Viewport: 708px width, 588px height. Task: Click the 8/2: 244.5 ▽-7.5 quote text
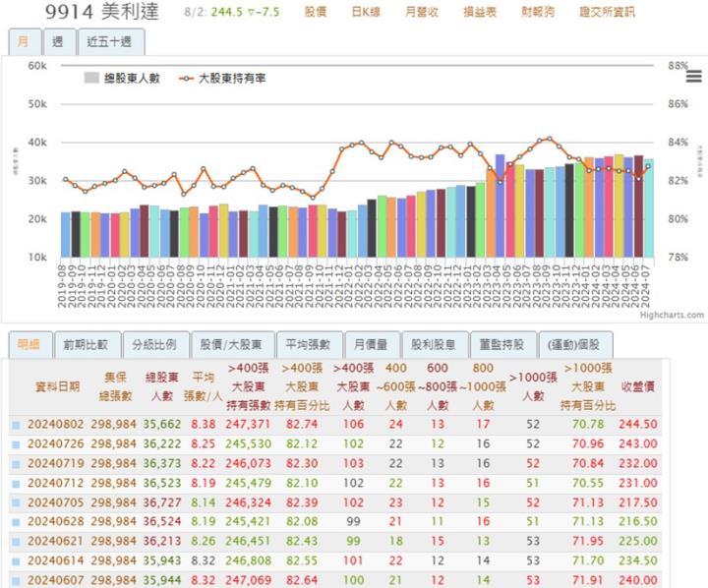(x=232, y=12)
